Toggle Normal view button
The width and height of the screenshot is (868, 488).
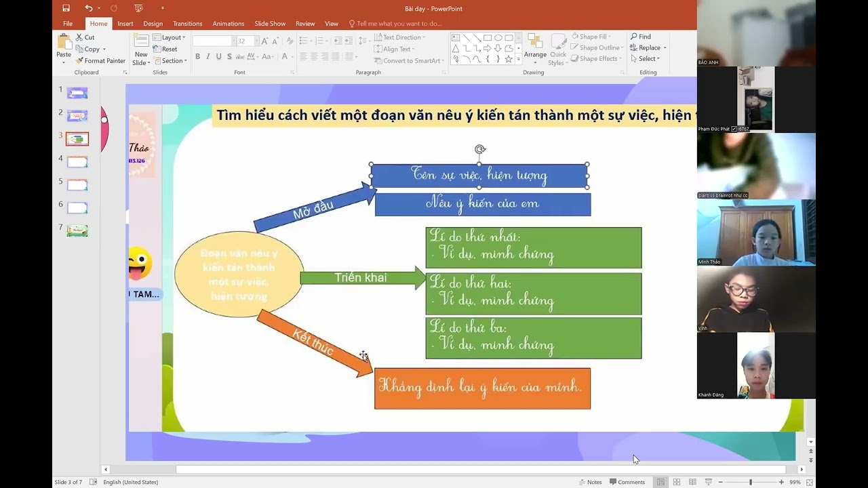point(660,482)
